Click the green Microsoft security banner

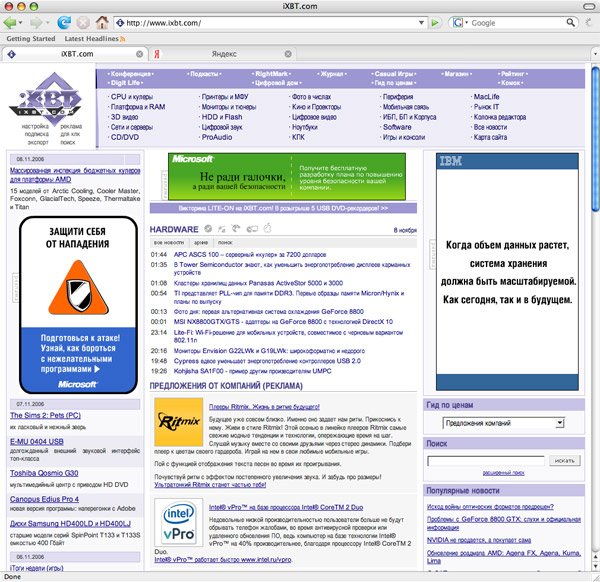287,176
